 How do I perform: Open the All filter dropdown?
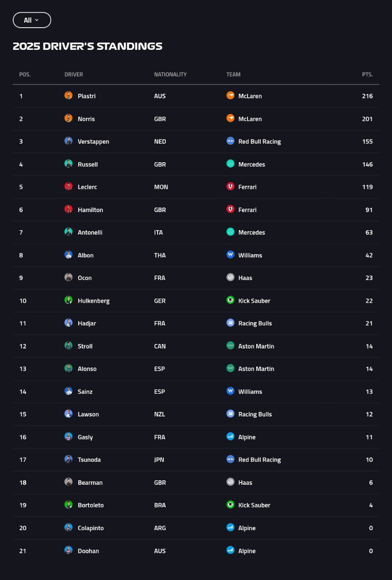[32, 20]
